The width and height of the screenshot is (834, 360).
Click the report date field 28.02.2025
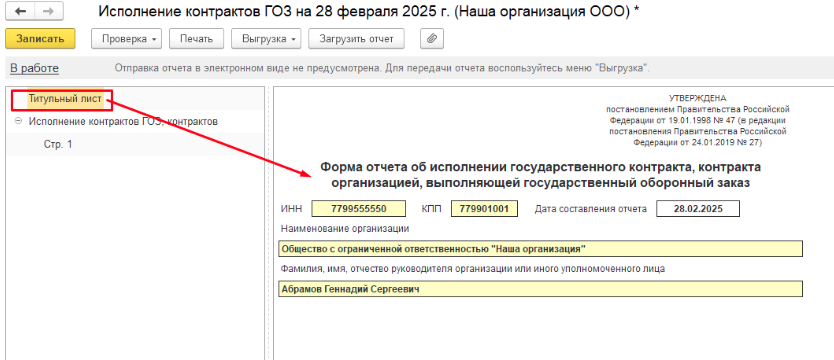click(698, 209)
